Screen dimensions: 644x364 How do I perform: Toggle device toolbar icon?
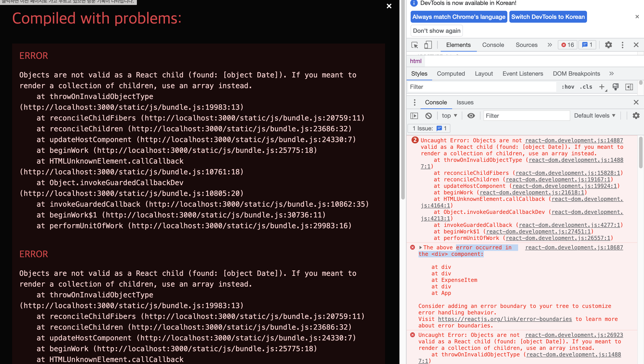click(x=428, y=45)
